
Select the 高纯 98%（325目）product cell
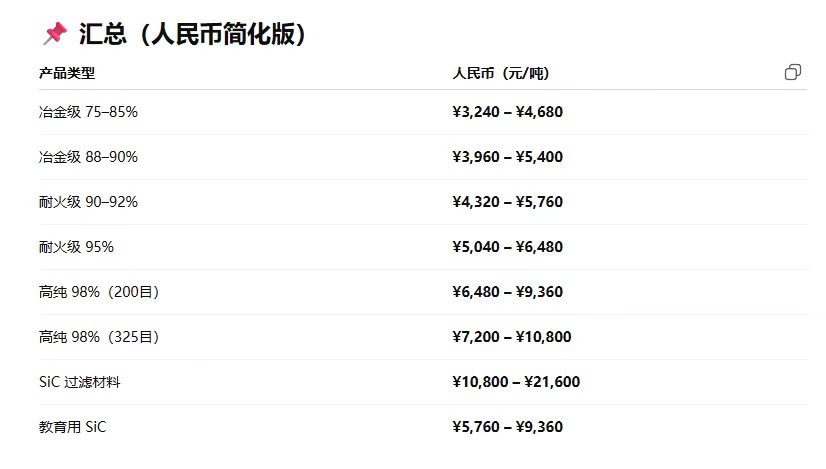(x=99, y=337)
